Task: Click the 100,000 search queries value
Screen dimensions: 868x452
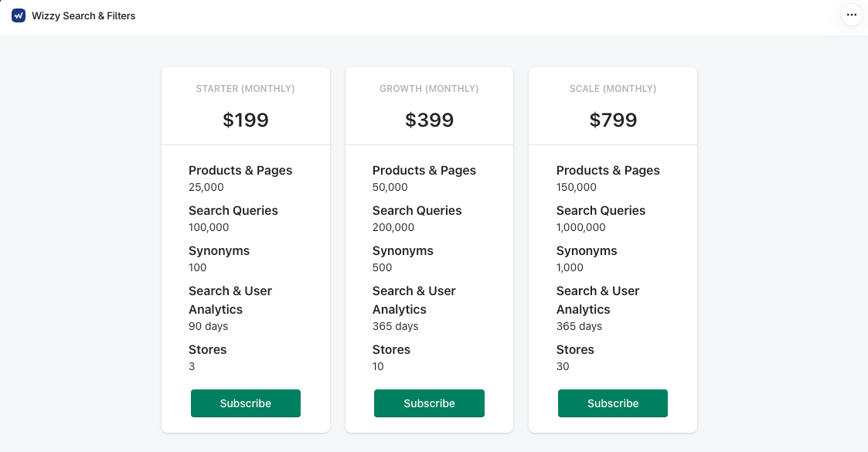Action: point(209,227)
